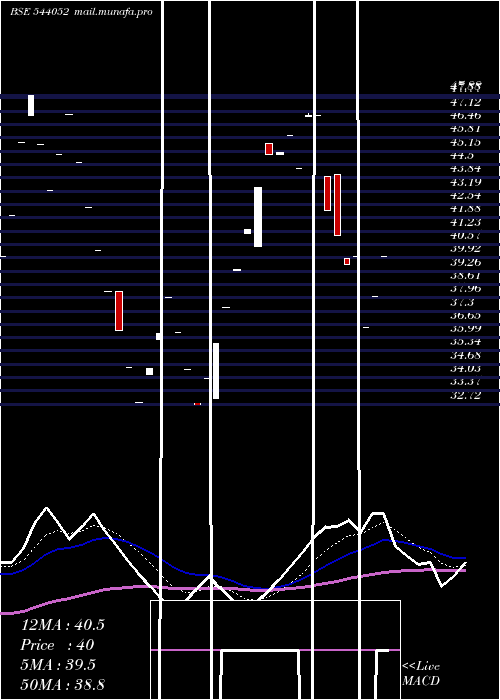Click the red candle between 37.96 and 35.99
Screen dimensions: 500x700
(119, 311)
